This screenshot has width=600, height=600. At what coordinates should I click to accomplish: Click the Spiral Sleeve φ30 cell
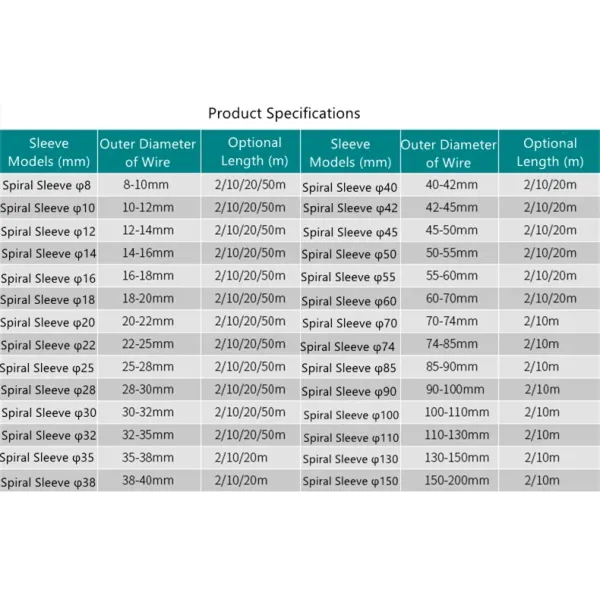pos(49,412)
